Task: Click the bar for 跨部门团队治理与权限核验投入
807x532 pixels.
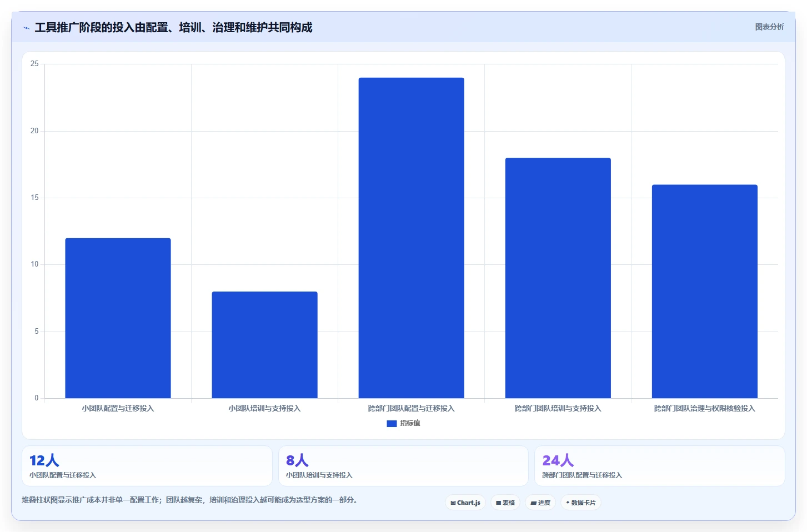Action: coord(704,292)
